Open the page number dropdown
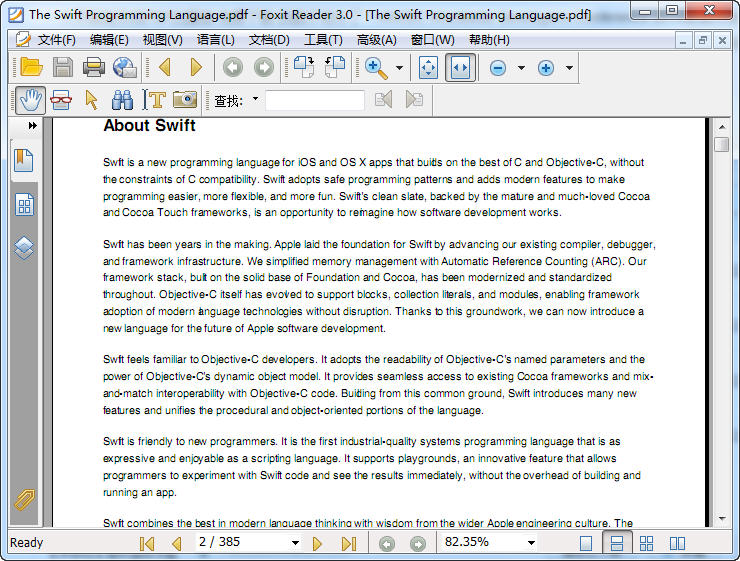Screen dimensions: 740x561 tap(295, 543)
